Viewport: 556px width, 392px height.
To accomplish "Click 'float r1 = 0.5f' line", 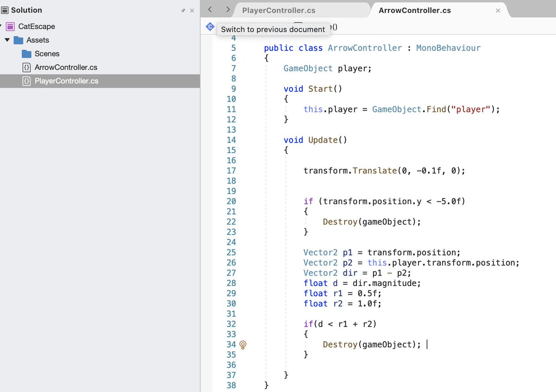I will coord(342,293).
